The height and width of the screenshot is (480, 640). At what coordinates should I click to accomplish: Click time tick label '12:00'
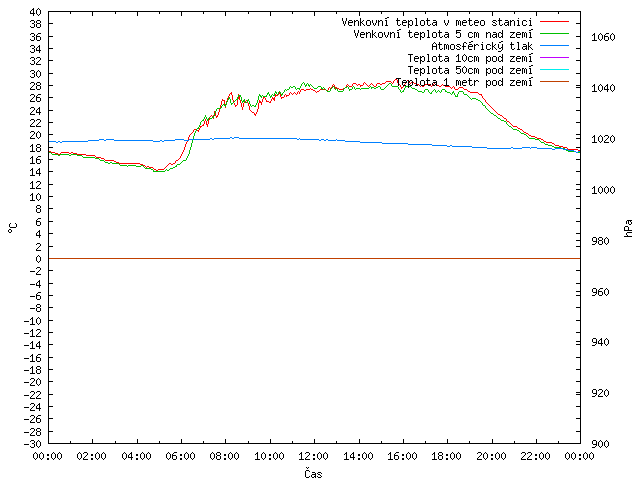coord(313,456)
